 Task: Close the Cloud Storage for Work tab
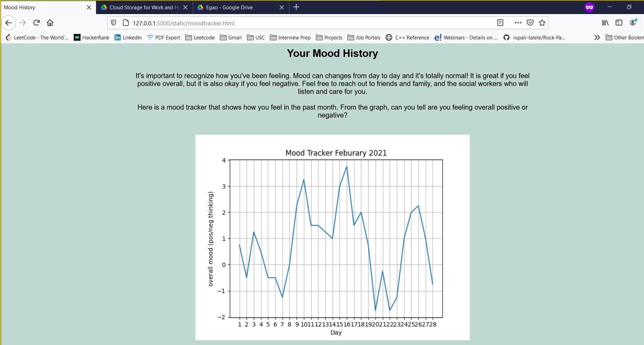click(186, 8)
